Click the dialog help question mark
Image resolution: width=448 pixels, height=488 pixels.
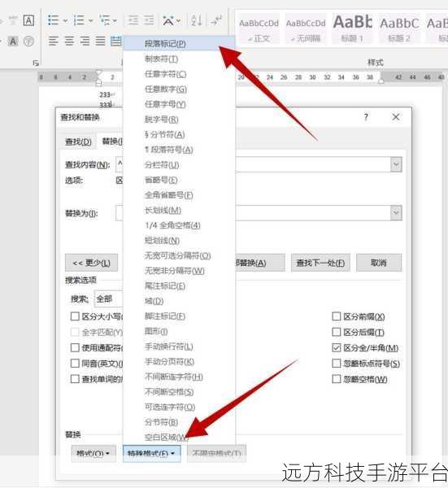pyautogui.click(x=366, y=117)
